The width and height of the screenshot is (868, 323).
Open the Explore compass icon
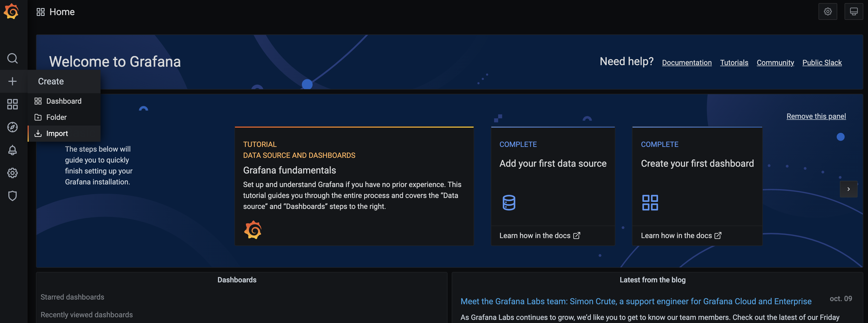click(x=13, y=127)
